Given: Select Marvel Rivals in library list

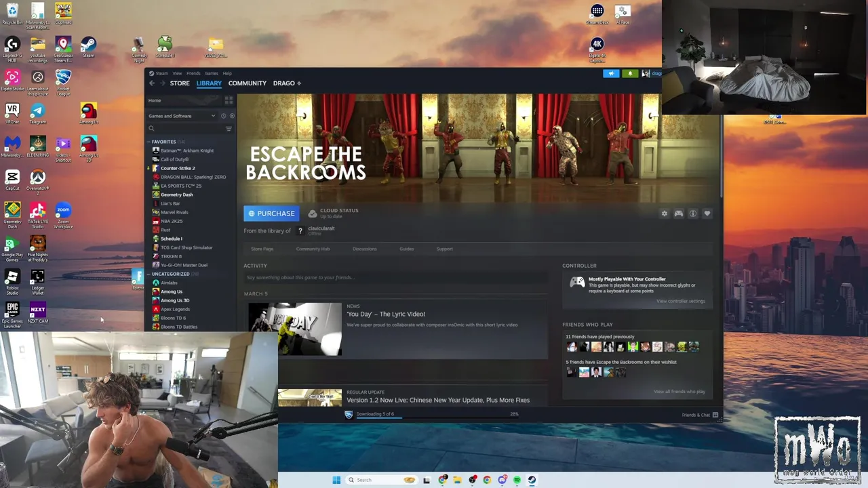Looking at the screenshot, I should pyautogui.click(x=174, y=212).
